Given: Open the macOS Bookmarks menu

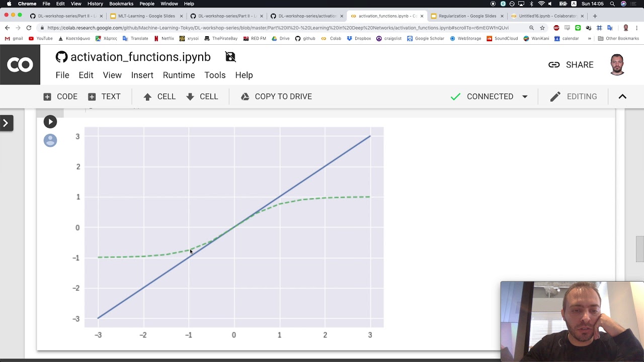Looking at the screenshot, I should pyautogui.click(x=121, y=4).
